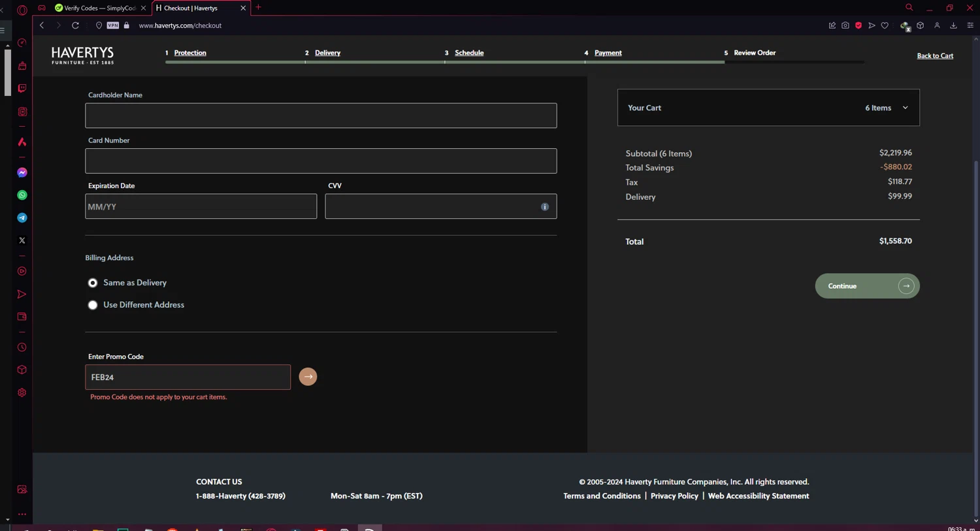Click the Back to Cart link
Image resolution: width=980 pixels, height=531 pixels.
click(x=935, y=56)
